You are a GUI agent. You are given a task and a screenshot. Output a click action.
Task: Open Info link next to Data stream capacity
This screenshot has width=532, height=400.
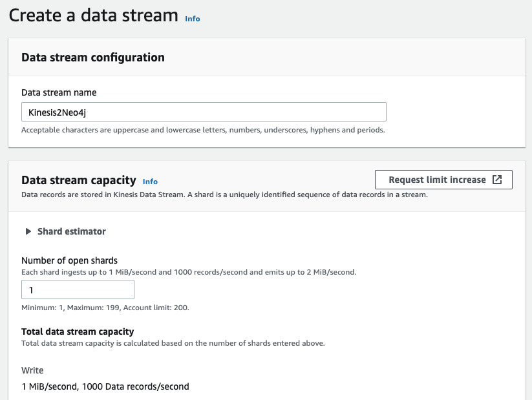[150, 182]
